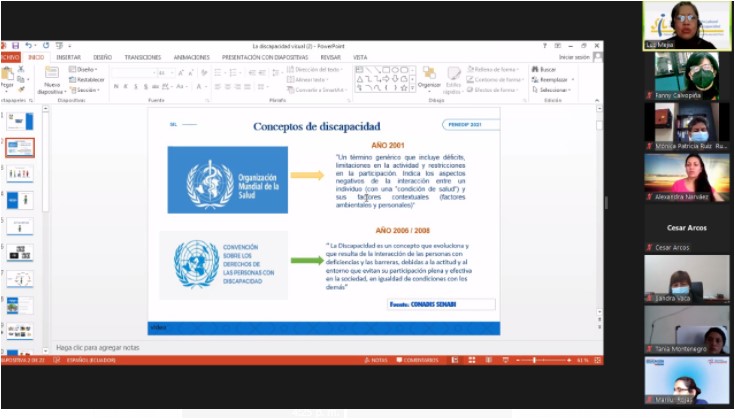This screenshot has width=735, height=419.
Task: Open the font name combo box
Action: [x=134, y=73]
